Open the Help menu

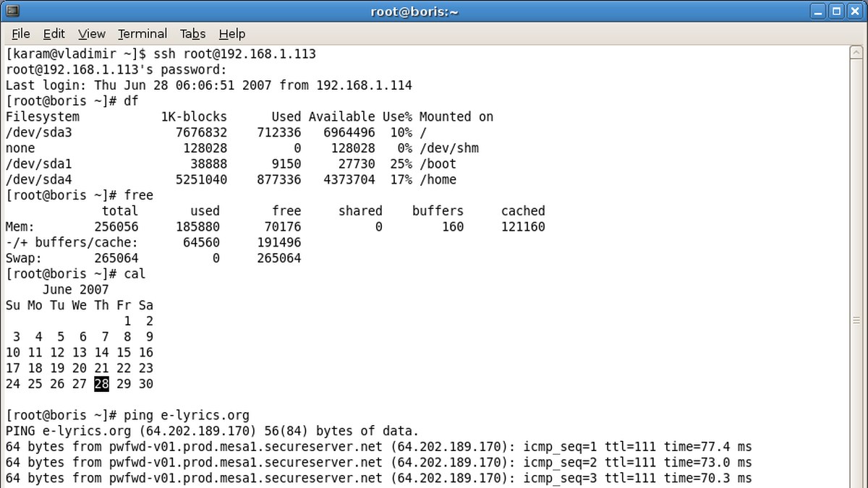[232, 34]
